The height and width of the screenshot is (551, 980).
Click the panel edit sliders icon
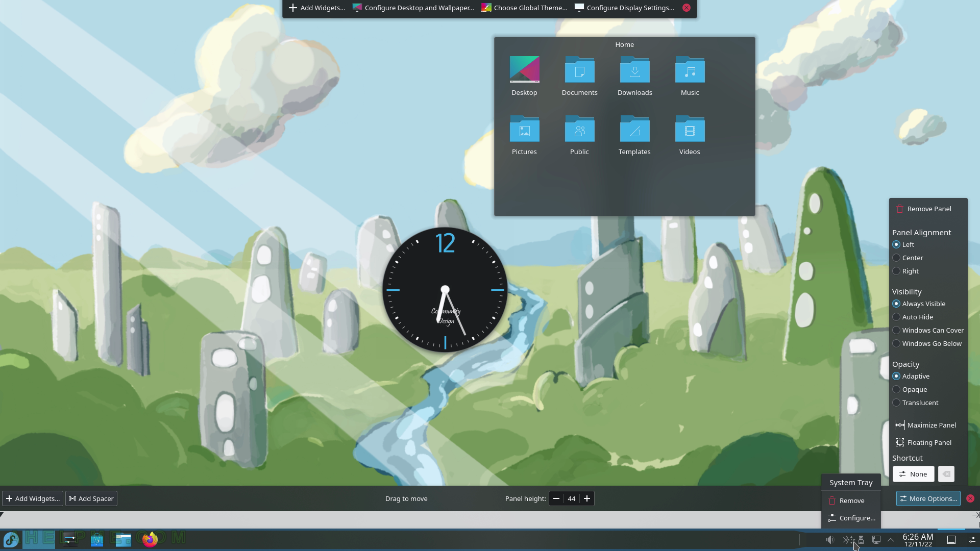(972, 540)
